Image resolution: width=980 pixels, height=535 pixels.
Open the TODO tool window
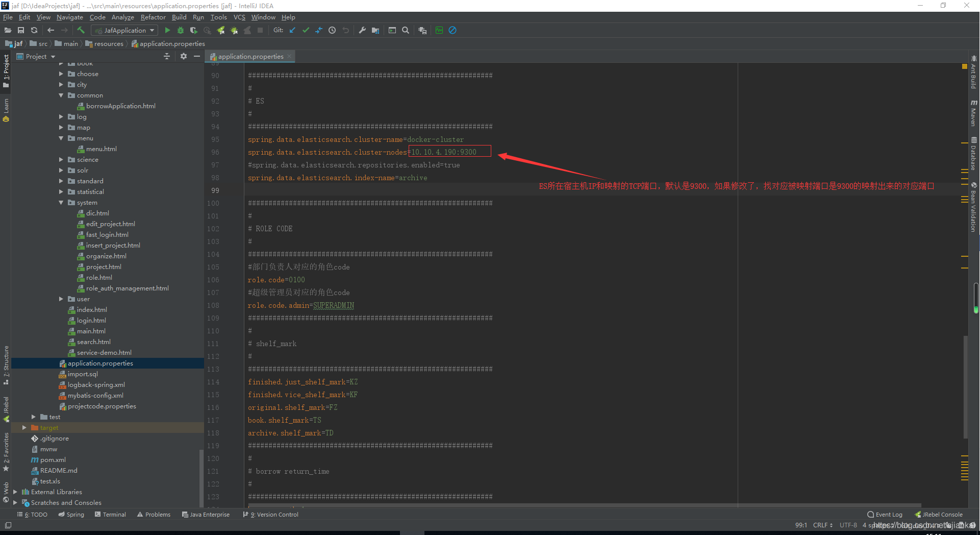point(32,515)
